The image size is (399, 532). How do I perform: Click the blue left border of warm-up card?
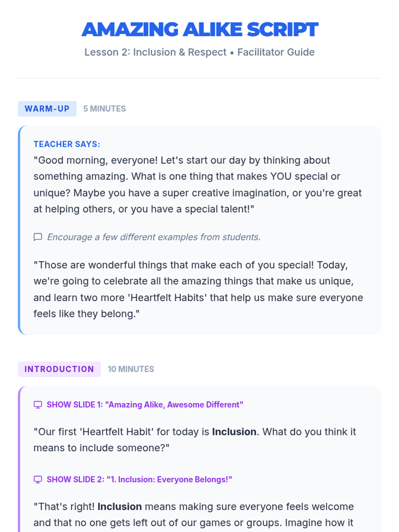point(19,229)
